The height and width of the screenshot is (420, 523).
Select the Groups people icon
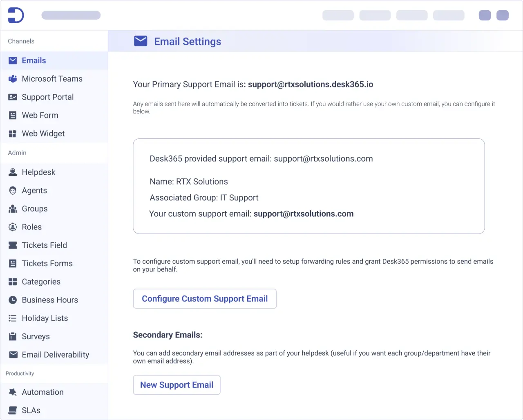13,209
